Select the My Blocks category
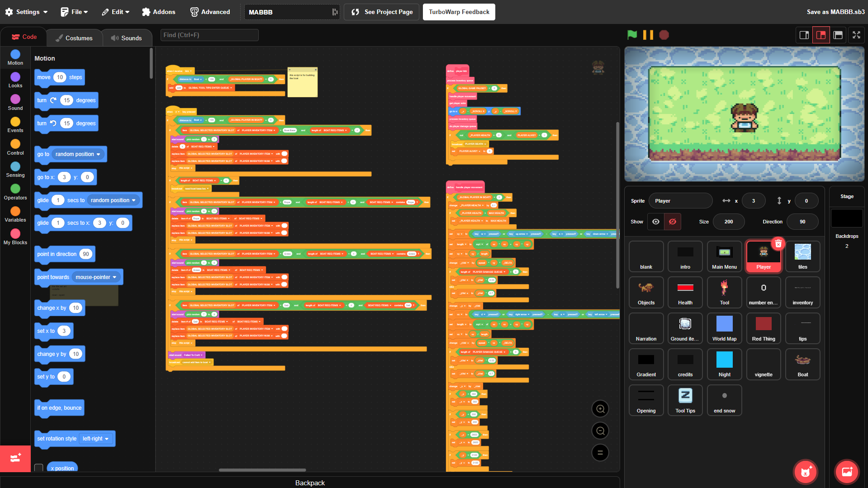Image resolution: width=868 pixels, height=488 pixels. coord(15,237)
